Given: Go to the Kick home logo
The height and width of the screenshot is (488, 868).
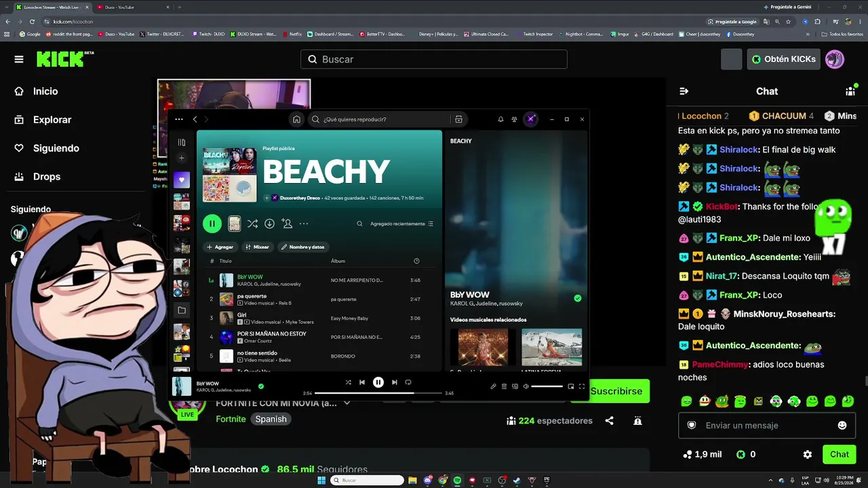Looking at the screenshot, I should (x=64, y=59).
